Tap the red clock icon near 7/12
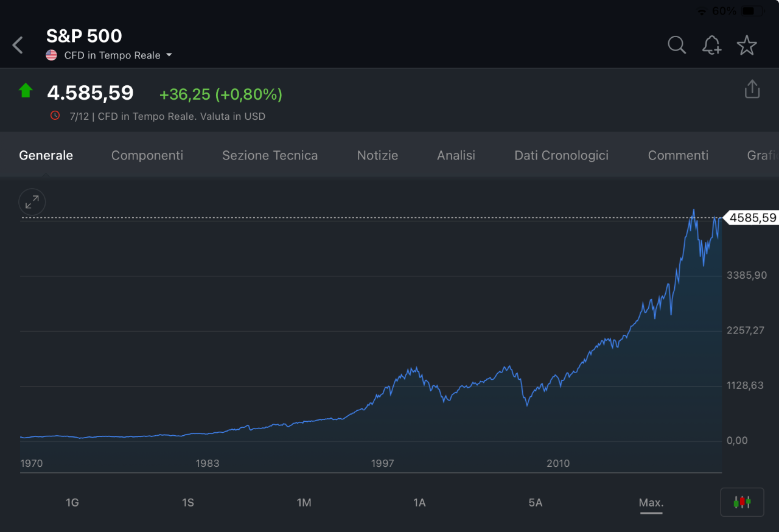779x532 pixels. point(55,116)
